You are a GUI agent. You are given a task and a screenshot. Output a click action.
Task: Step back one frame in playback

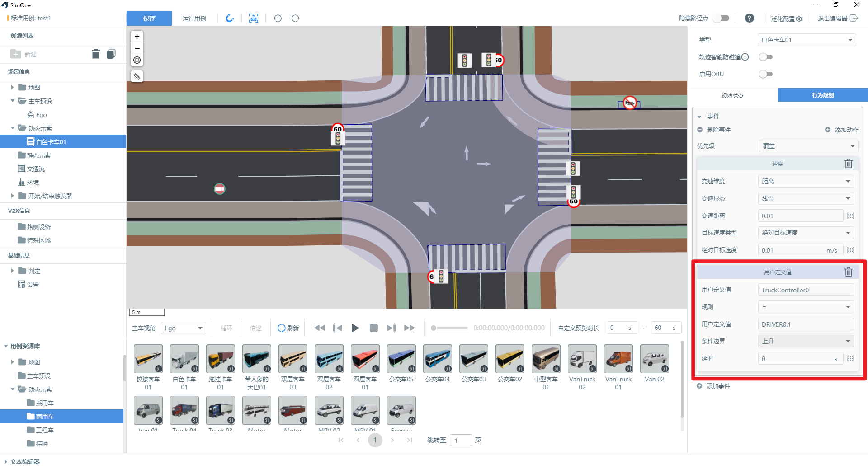[x=337, y=328]
